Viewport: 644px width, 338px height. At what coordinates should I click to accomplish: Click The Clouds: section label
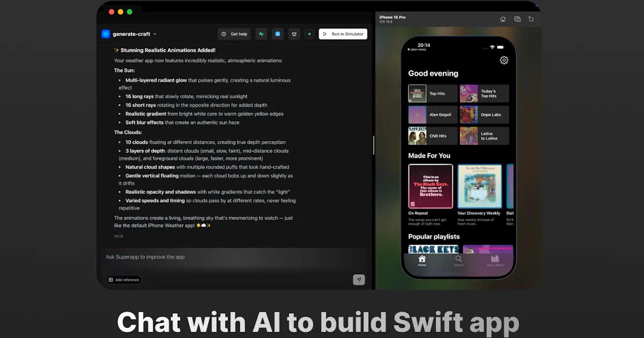(128, 132)
